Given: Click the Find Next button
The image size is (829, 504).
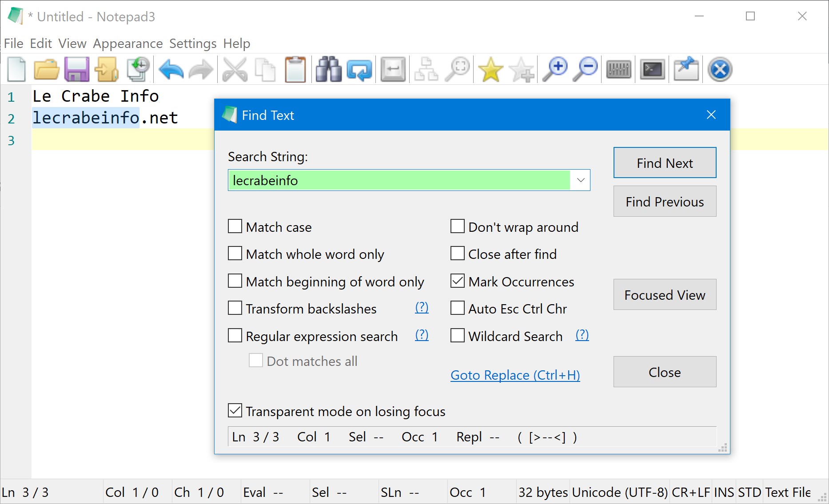Looking at the screenshot, I should point(665,163).
